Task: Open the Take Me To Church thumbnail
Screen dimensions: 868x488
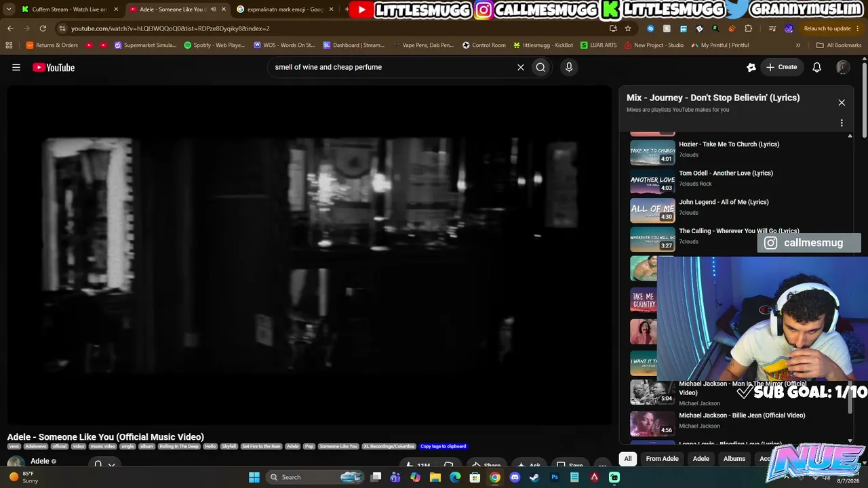Action: tap(652, 152)
